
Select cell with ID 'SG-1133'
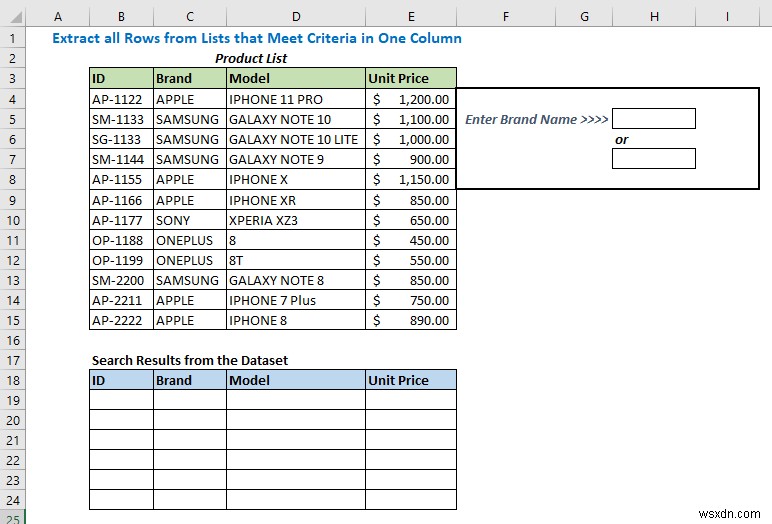(x=122, y=139)
